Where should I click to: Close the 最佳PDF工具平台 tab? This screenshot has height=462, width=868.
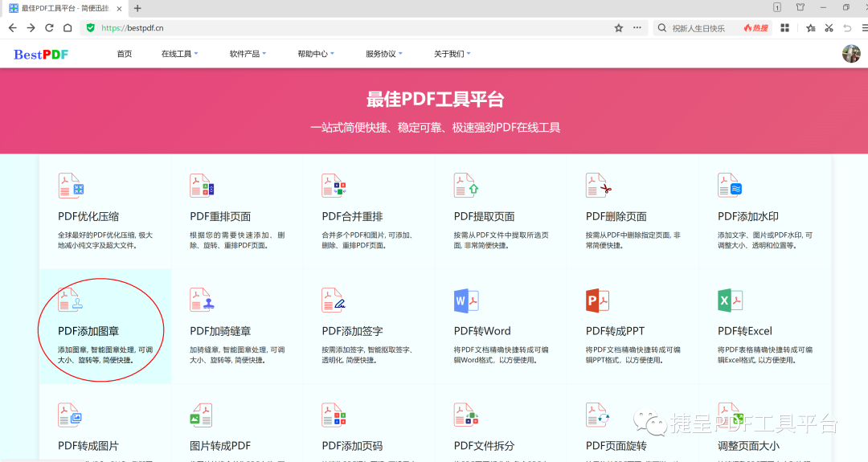pos(119,8)
